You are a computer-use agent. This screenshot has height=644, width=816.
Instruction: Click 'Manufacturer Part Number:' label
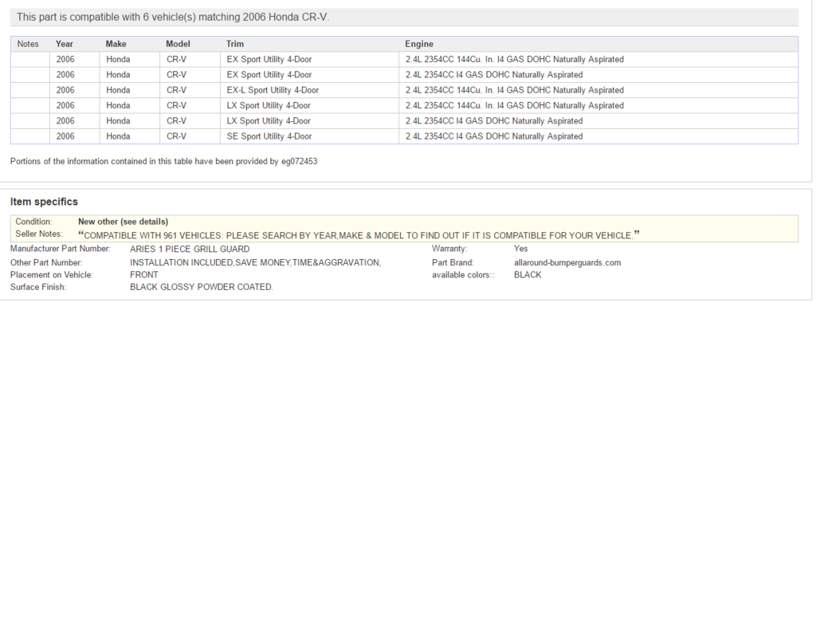tap(61, 249)
